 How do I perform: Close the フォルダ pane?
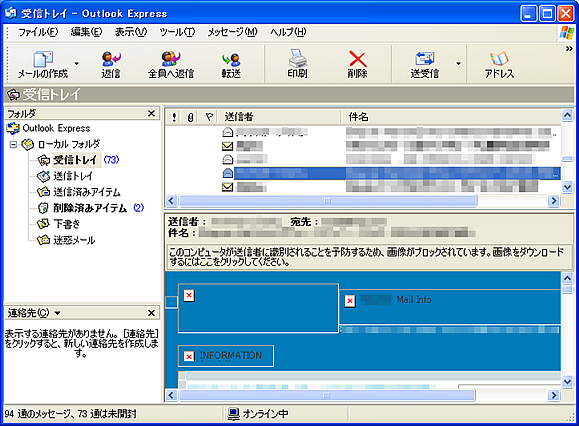(x=151, y=113)
